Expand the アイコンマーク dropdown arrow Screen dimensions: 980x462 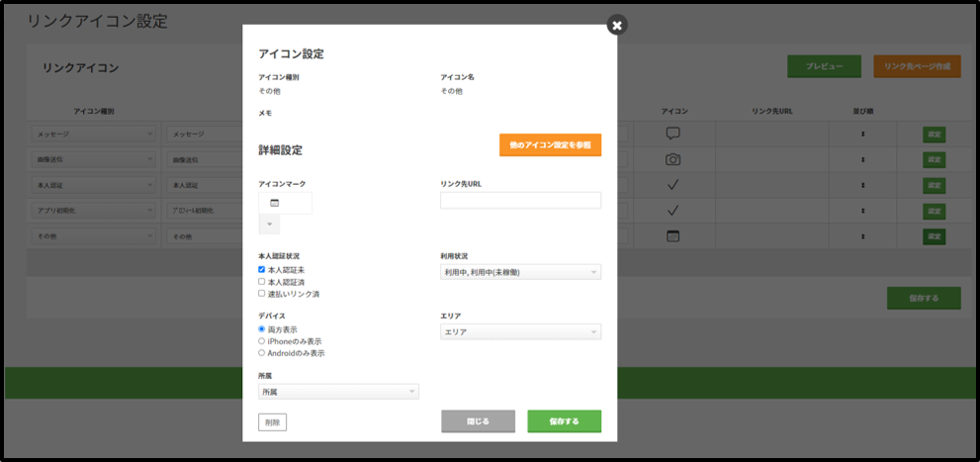click(x=269, y=225)
